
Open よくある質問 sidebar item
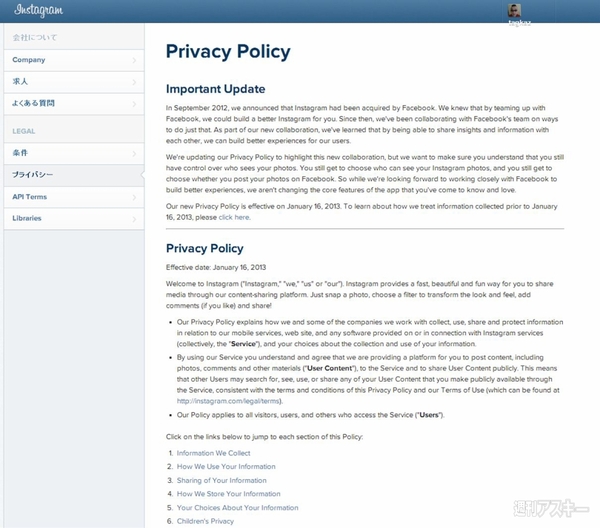[33, 101]
